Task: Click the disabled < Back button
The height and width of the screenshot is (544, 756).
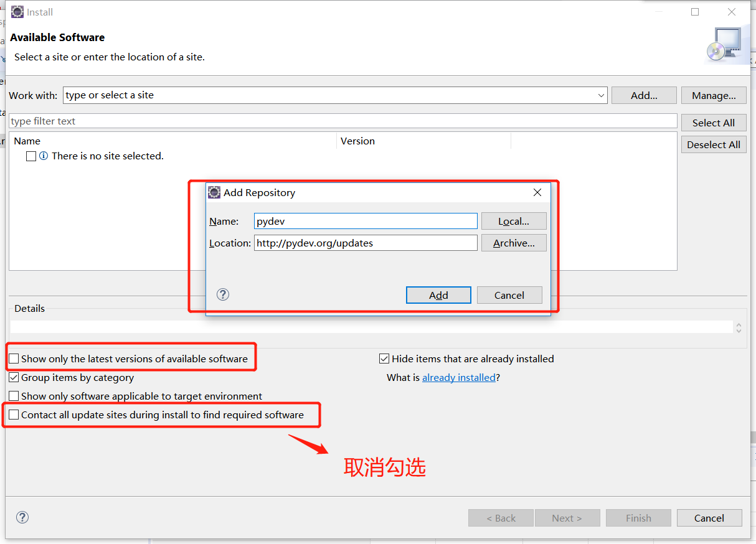Action: pyautogui.click(x=501, y=518)
